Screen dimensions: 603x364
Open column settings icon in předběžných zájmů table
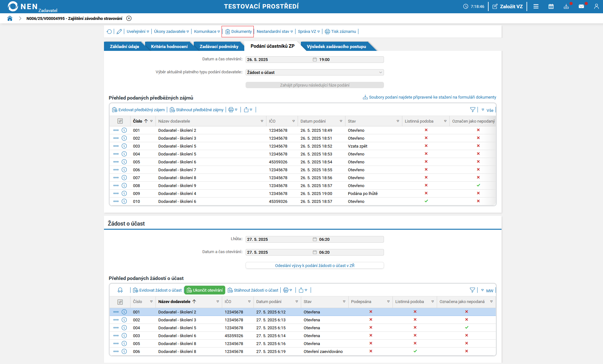(x=120, y=121)
